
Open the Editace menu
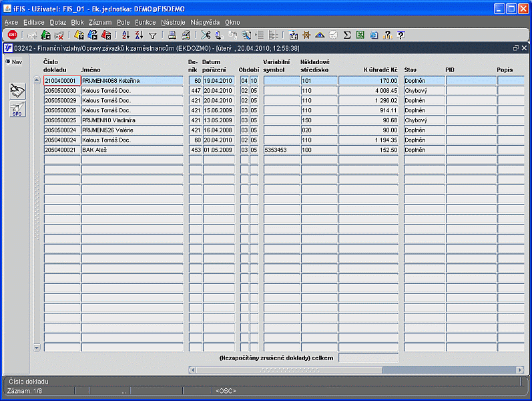point(34,23)
